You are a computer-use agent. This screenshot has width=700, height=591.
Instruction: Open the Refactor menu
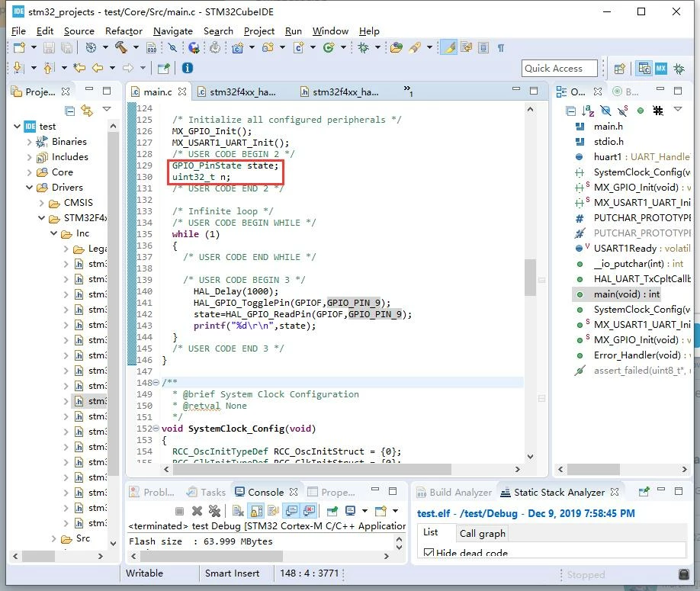point(124,31)
